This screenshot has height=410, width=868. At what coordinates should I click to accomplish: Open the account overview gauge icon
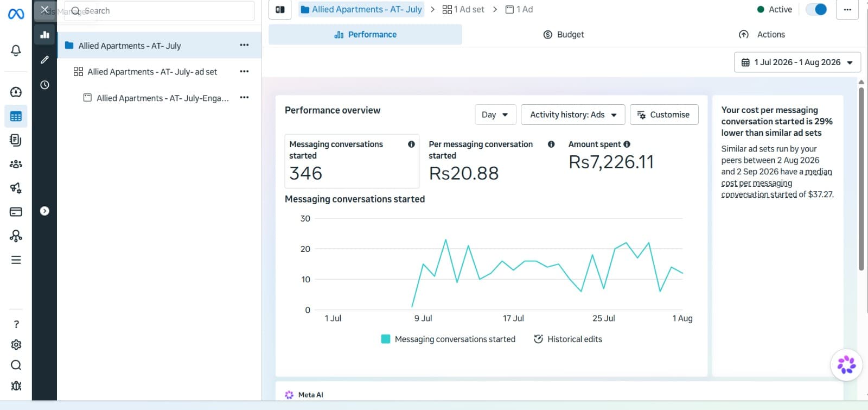point(16,92)
